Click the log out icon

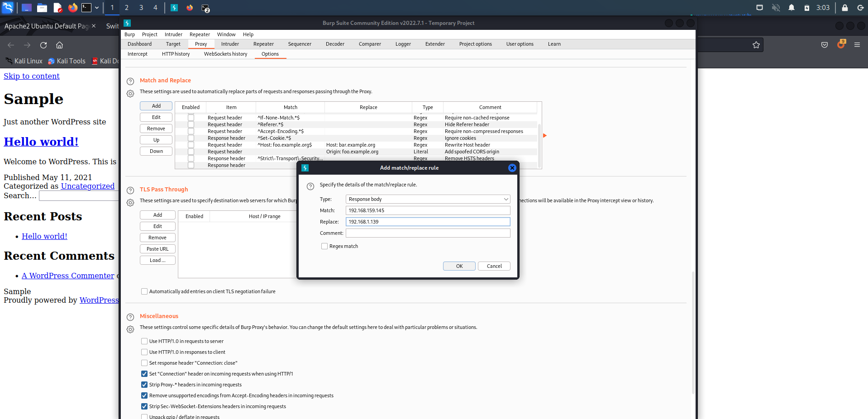pyautogui.click(x=860, y=8)
